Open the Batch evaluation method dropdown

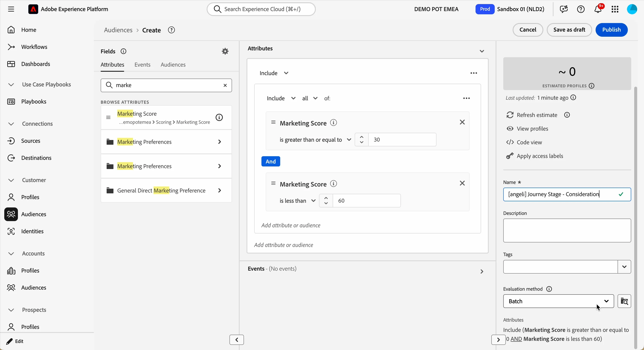[x=558, y=302]
